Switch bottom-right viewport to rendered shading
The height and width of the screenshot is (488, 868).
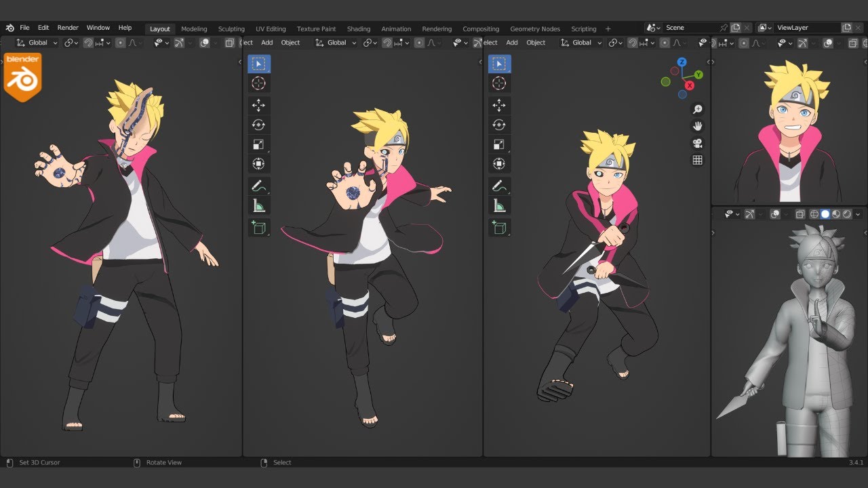(x=846, y=214)
